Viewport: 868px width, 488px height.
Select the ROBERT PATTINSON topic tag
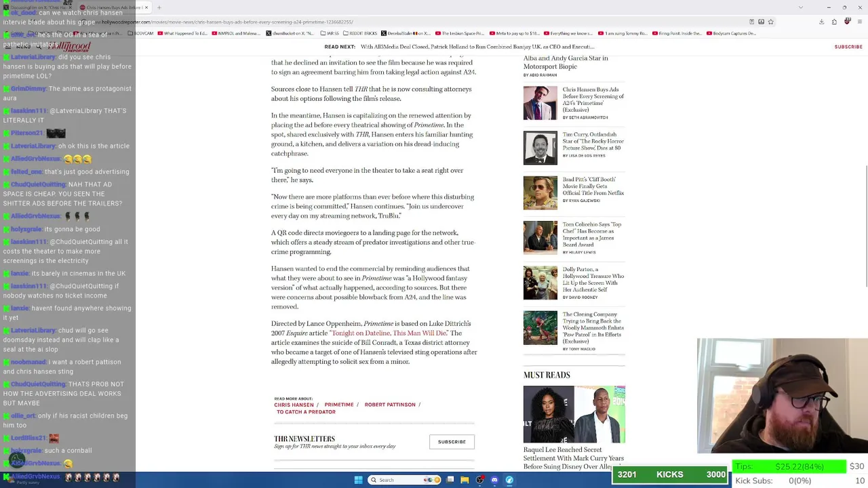coord(390,405)
